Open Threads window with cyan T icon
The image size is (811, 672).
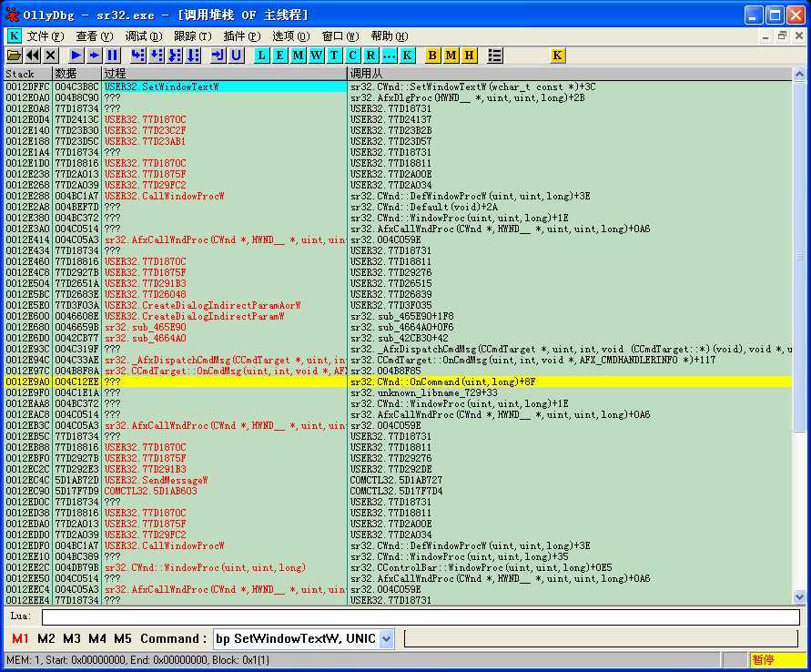click(x=334, y=55)
